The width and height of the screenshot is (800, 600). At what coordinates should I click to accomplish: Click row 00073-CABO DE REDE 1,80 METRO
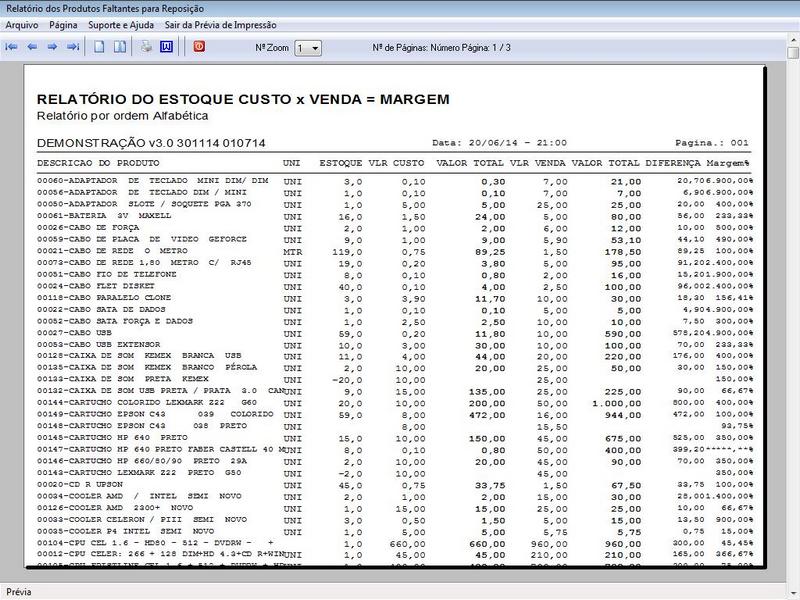pos(394,263)
